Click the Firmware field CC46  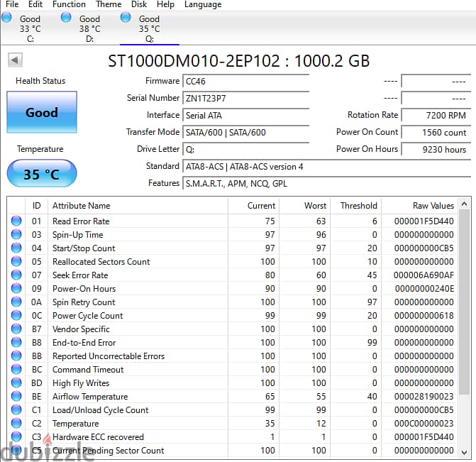[x=246, y=82]
